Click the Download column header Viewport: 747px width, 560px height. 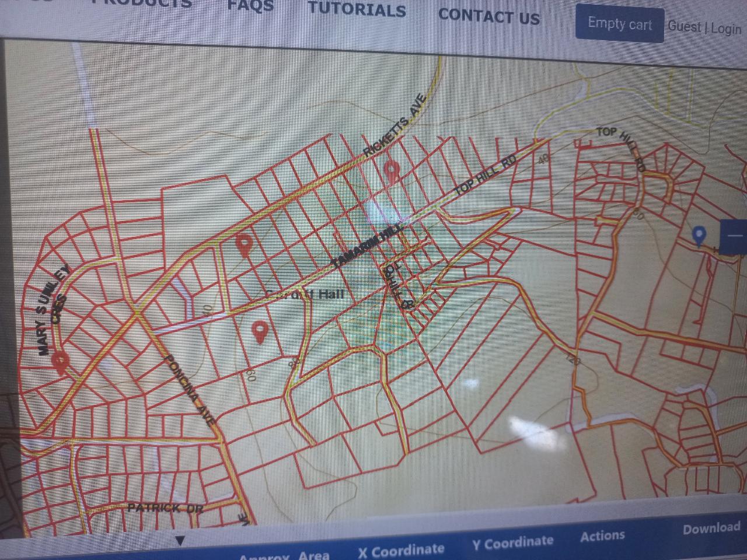pos(711,528)
